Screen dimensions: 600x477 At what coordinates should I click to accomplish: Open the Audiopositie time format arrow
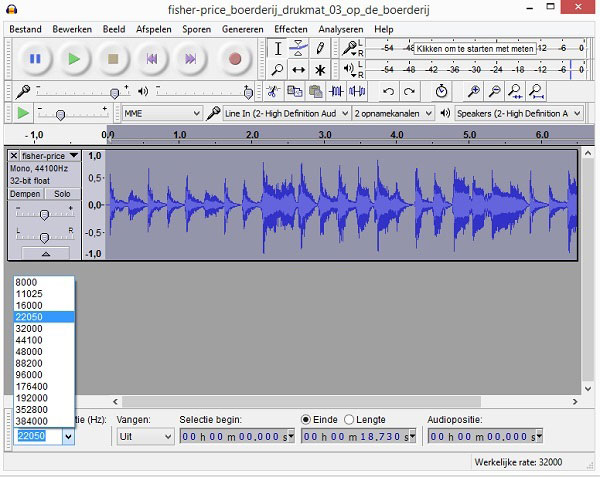click(x=539, y=436)
